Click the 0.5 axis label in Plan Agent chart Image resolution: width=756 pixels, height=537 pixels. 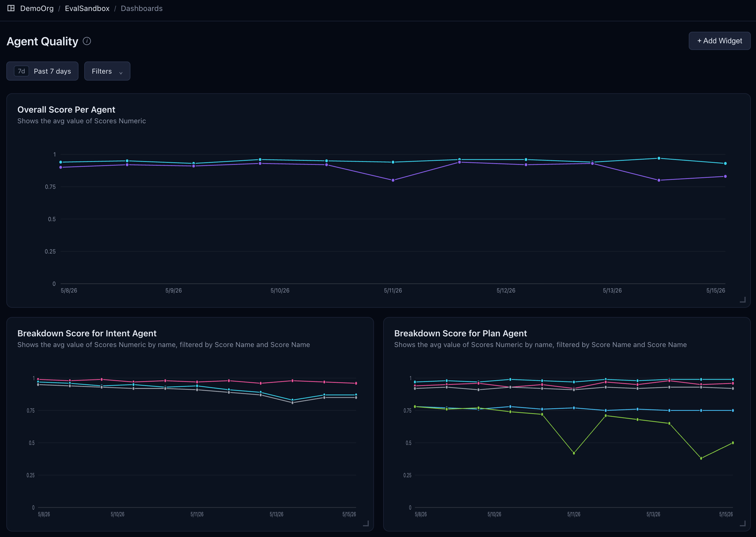408,443
